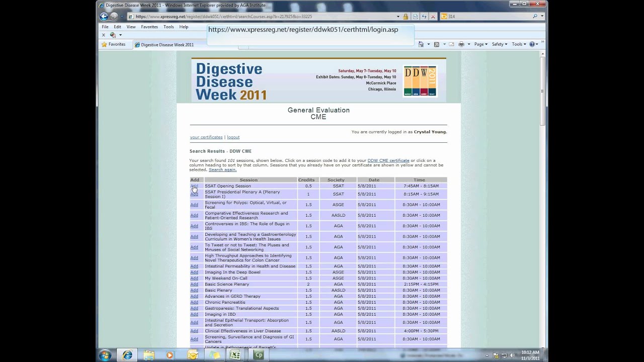Sort by the Society column header
This screenshot has height=362, width=644.
pos(336,180)
